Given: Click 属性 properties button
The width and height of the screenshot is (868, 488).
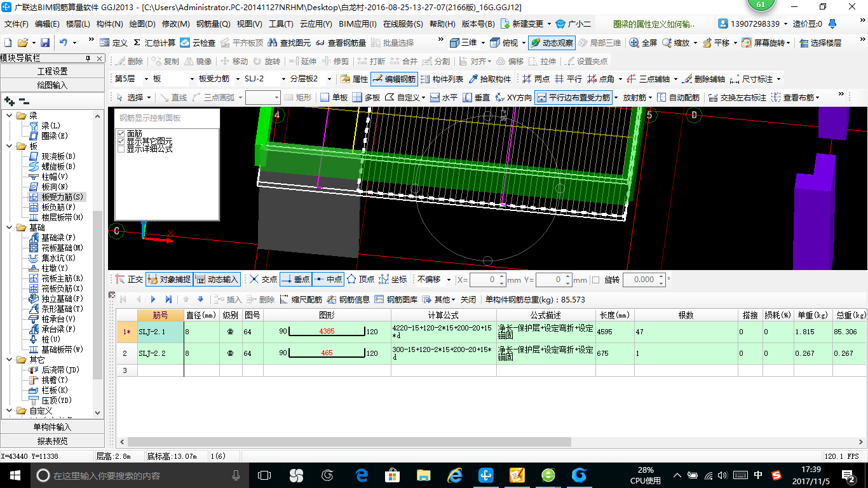Looking at the screenshot, I should click(354, 79).
